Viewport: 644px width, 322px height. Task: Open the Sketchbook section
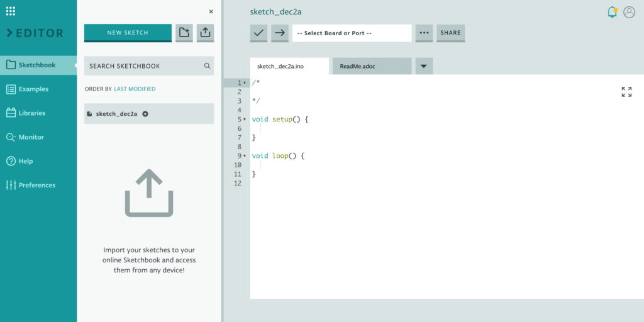(38, 65)
